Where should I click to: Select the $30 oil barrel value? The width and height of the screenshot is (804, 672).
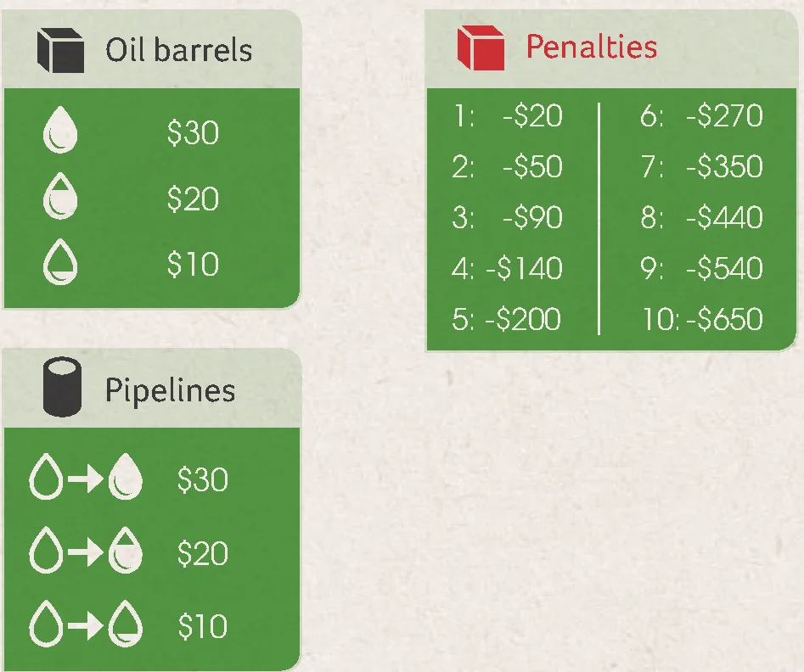point(193,132)
